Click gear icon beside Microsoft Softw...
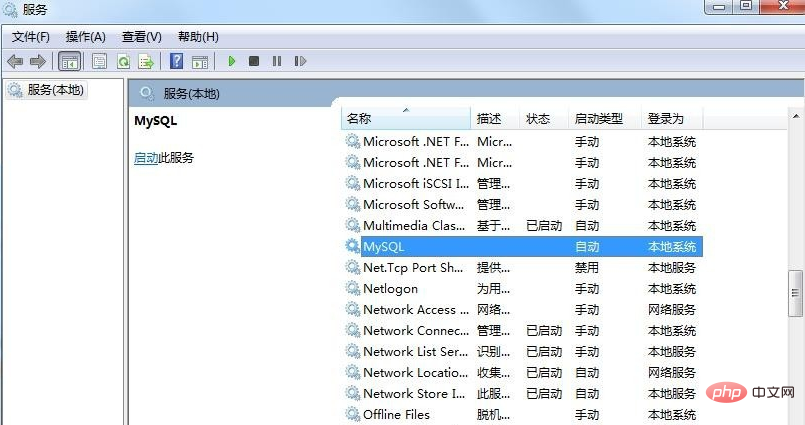The height and width of the screenshot is (425, 805). [x=352, y=204]
